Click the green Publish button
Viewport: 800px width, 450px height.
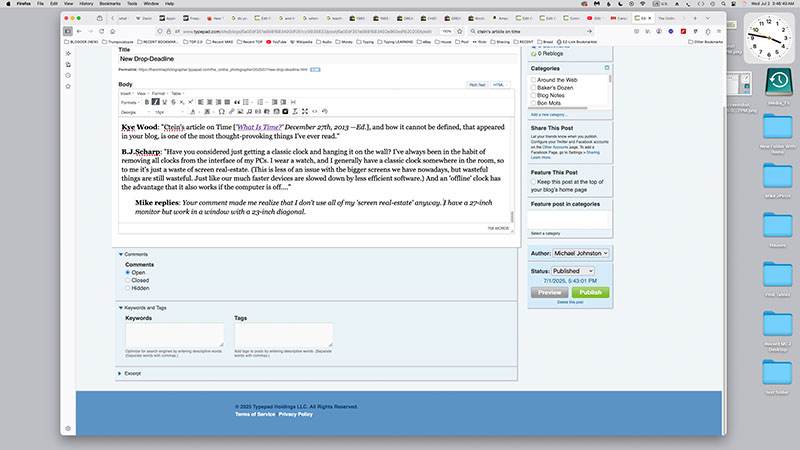[590, 292]
